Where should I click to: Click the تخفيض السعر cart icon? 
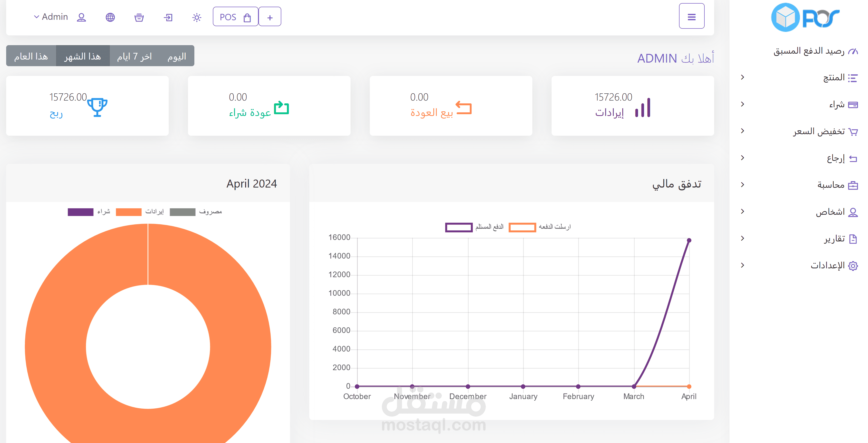coord(853,132)
